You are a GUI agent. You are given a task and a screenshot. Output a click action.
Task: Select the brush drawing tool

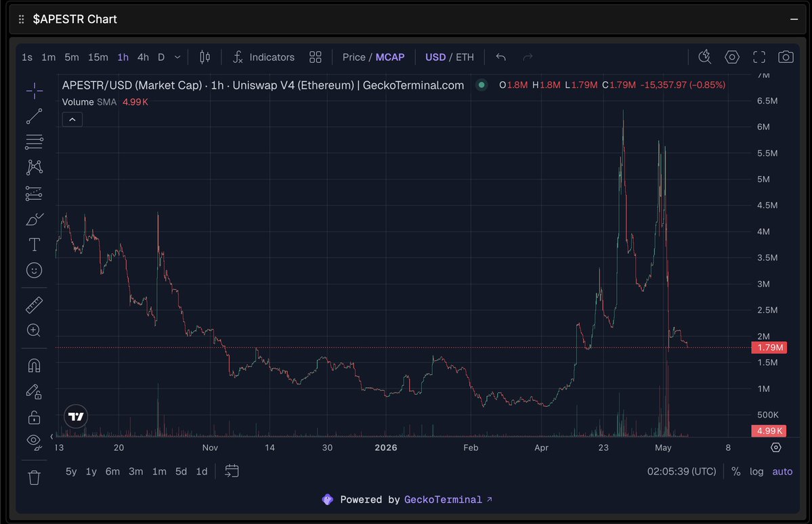pyautogui.click(x=34, y=219)
